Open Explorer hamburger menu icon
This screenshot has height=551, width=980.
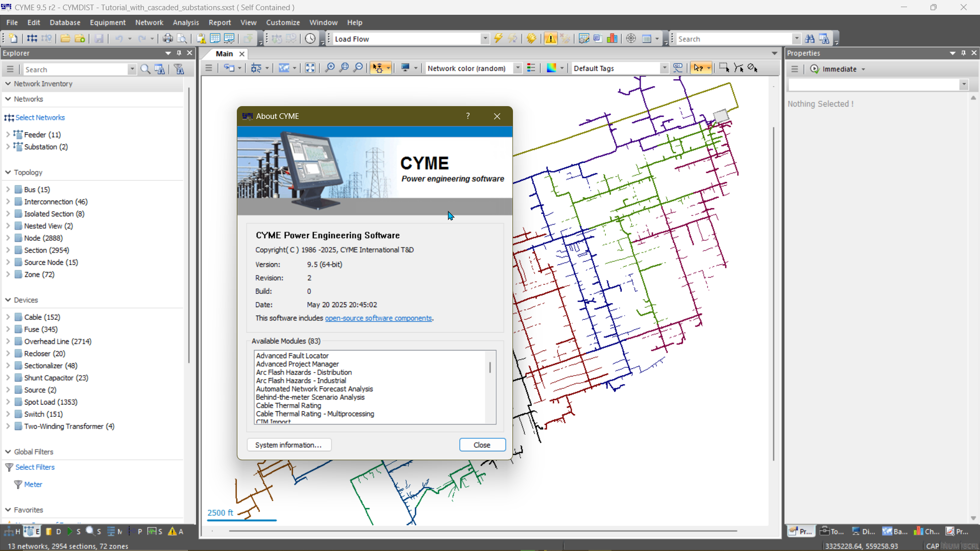click(x=10, y=69)
